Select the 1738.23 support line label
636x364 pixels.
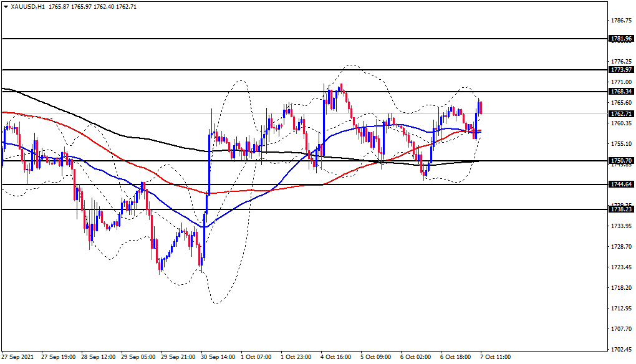coord(622,209)
